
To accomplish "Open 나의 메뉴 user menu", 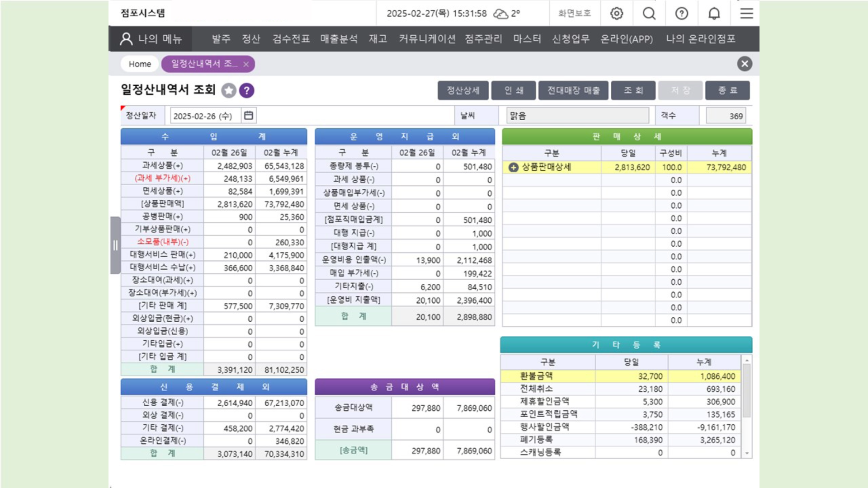I will point(151,39).
